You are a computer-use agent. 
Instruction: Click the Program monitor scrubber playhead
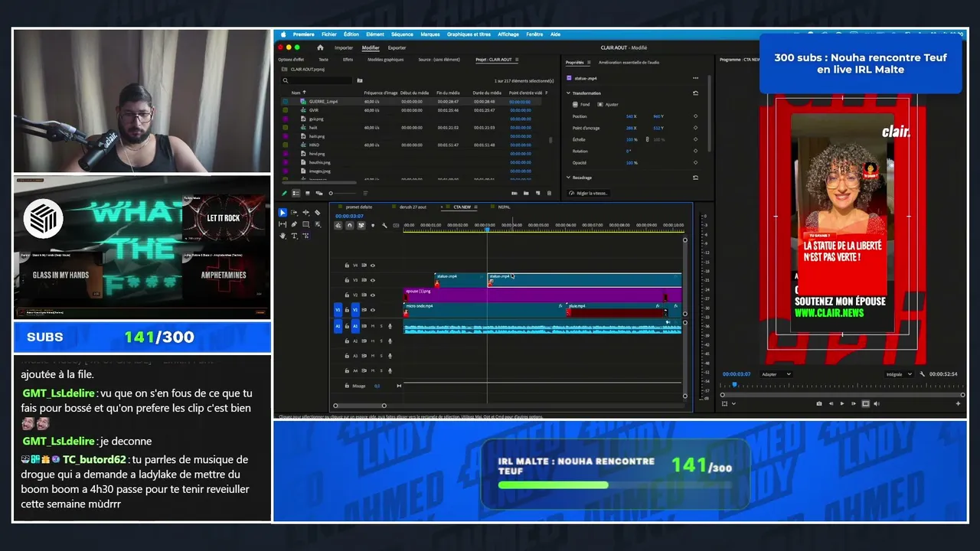click(x=733, y=385)
